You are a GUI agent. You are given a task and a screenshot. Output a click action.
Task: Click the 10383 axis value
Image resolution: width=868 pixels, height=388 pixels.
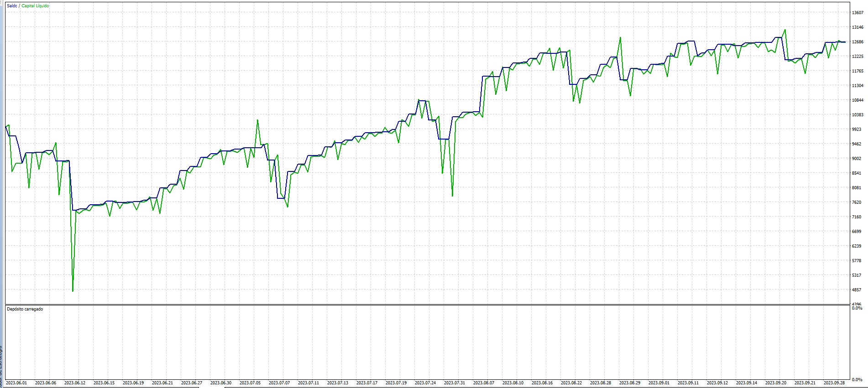(x=858, y=115)
